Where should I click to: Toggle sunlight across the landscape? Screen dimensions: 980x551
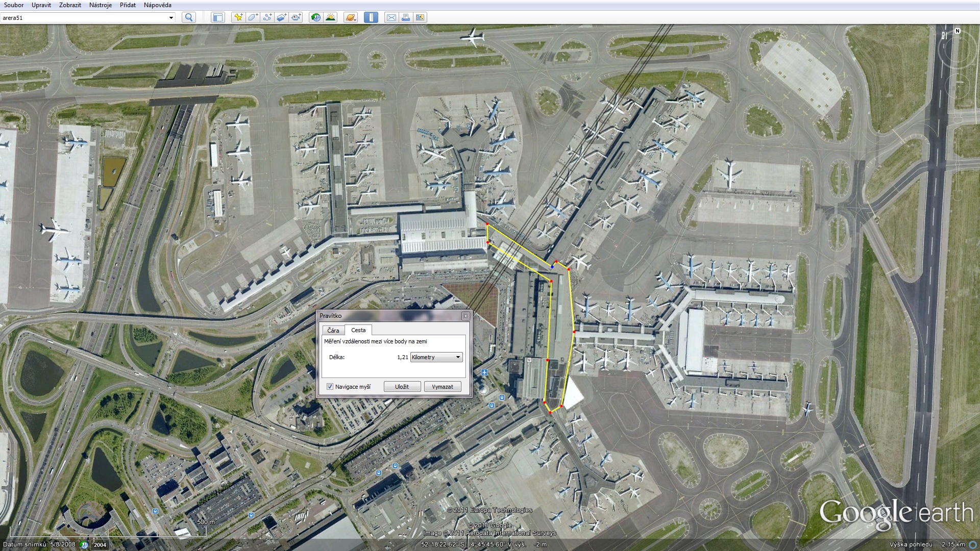[x=330, y=17]
